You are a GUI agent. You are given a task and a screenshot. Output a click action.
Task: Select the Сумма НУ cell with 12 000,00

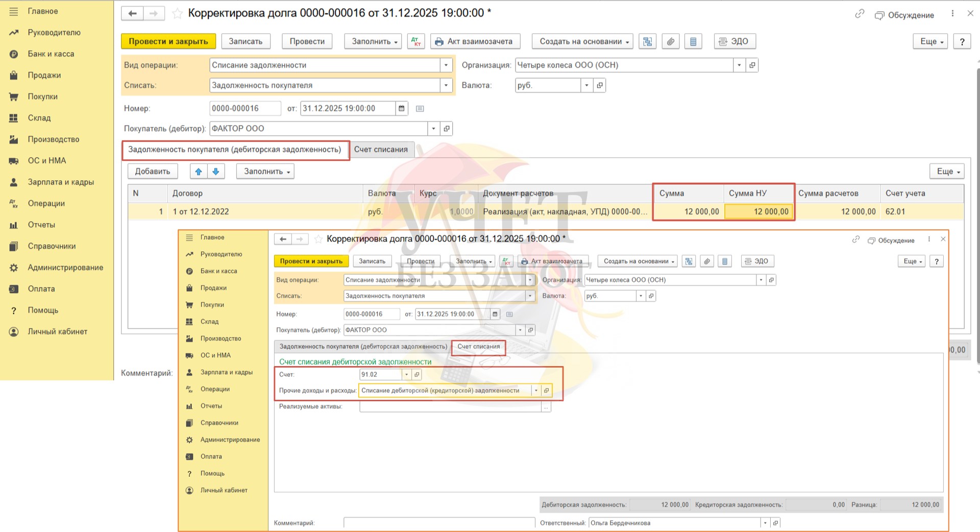coord(758,211)
